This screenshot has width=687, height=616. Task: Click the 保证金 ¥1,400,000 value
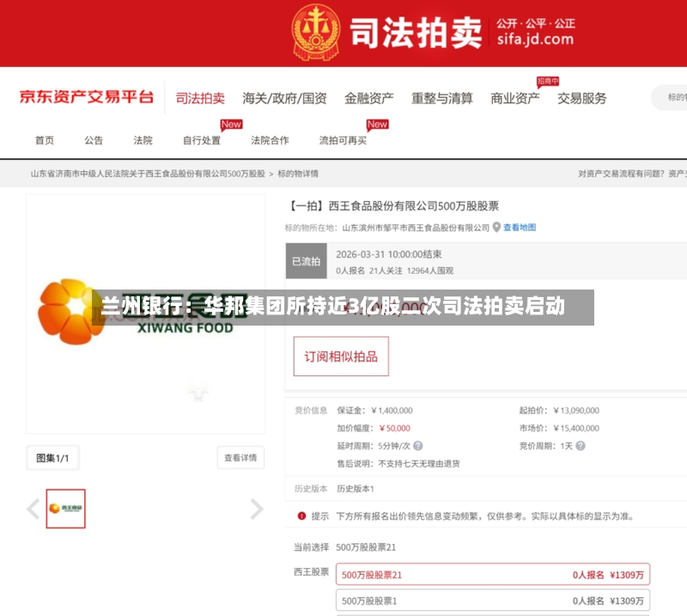392,411
